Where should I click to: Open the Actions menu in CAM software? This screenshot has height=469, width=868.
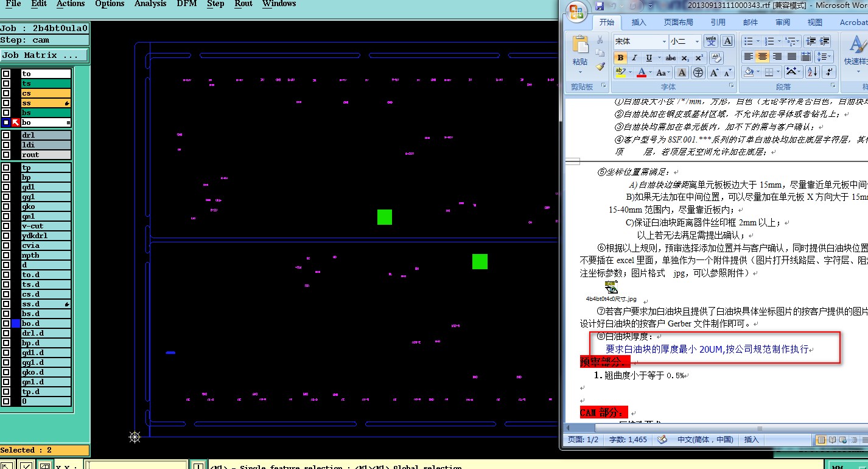71,4
